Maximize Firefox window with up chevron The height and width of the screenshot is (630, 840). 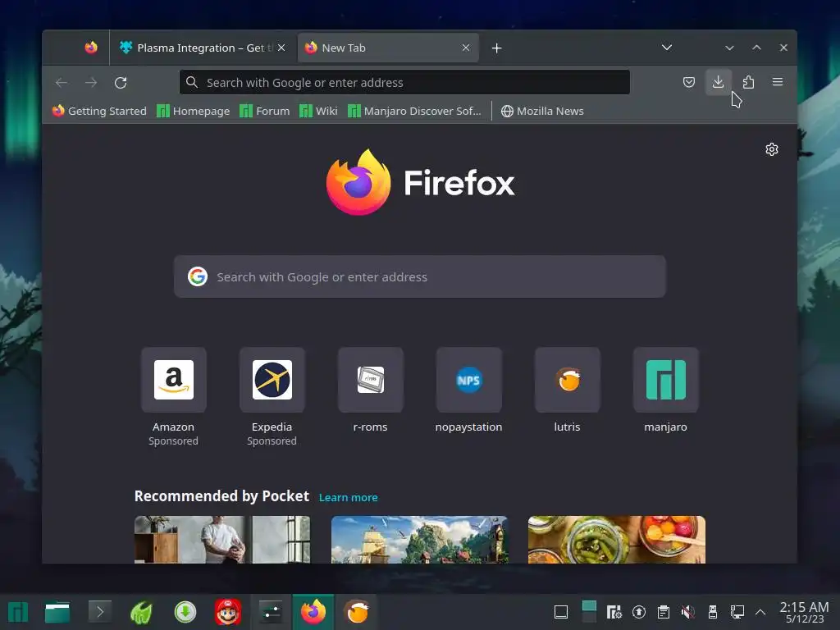coord(756,48)
